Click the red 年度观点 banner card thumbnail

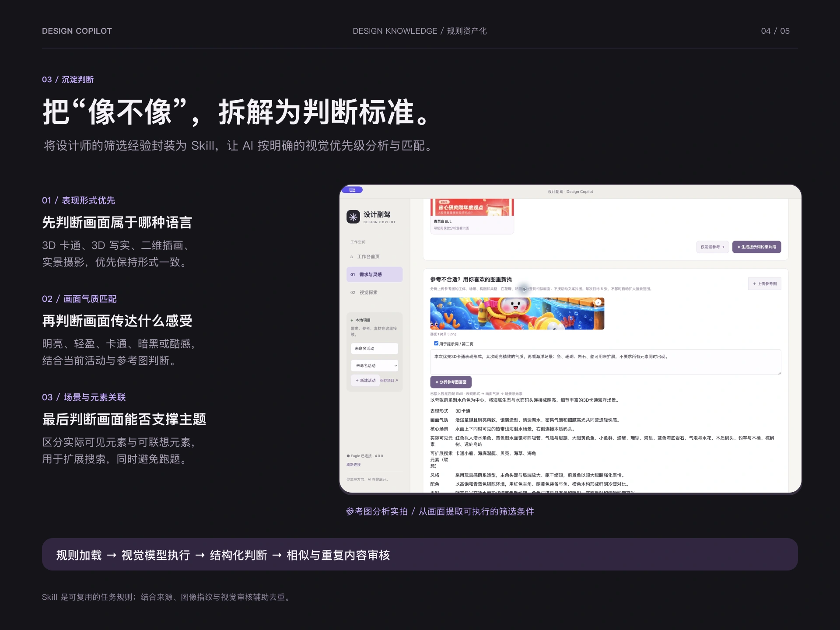[x=472, y=207]
